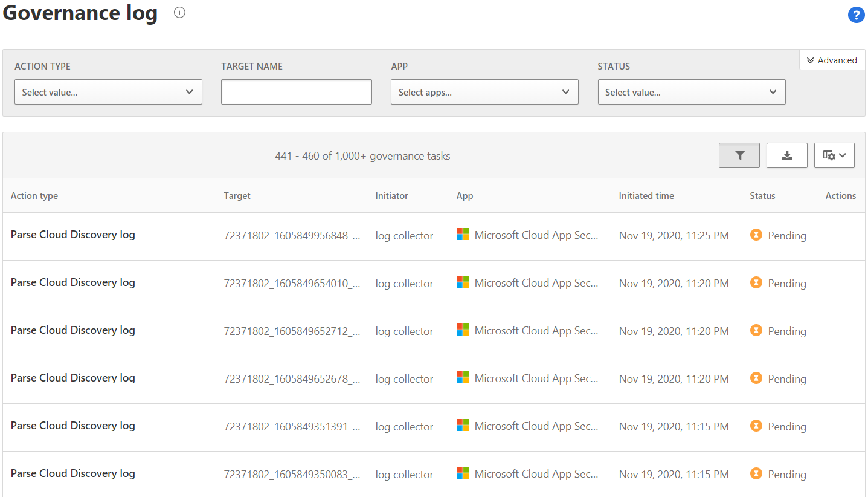The width and height of the screenshot is (868, 497).
Task: Click the Pending status icon on the first row
Action: 756,235
